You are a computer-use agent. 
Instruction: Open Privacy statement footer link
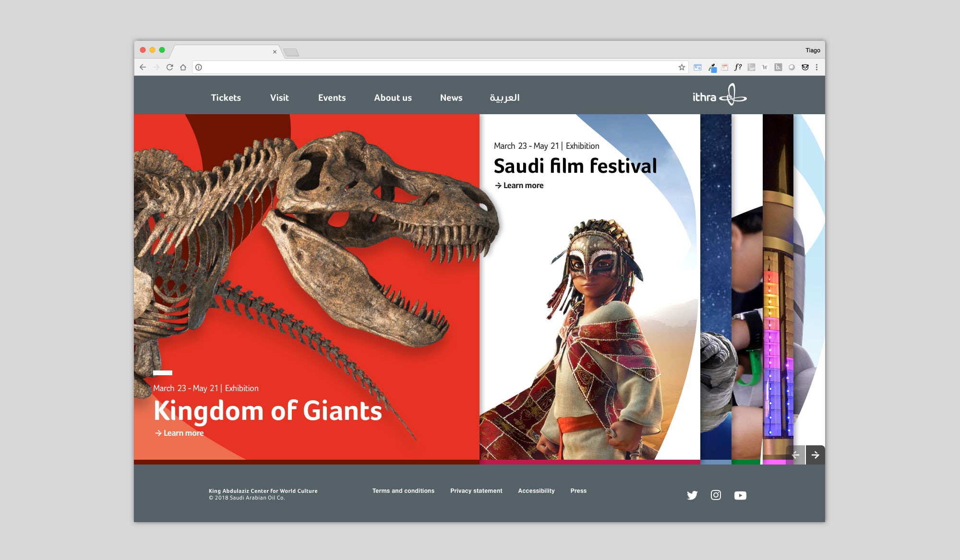coord(476,490)
